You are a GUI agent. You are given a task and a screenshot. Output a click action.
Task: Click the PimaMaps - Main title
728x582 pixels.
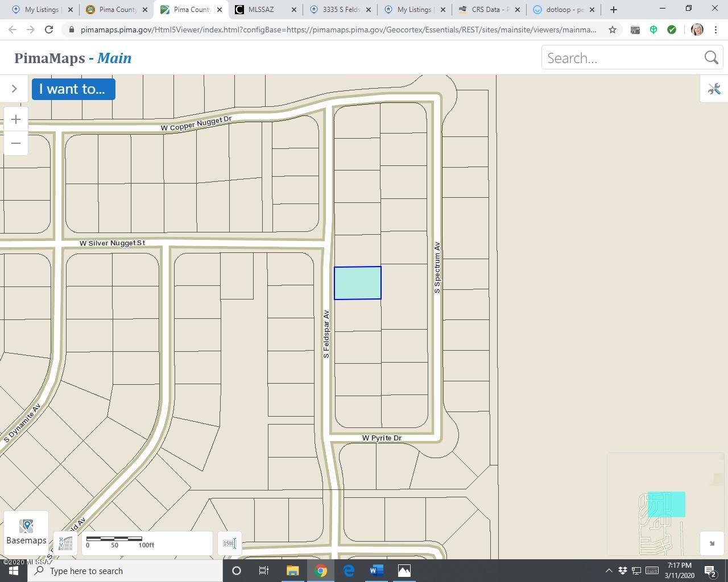pos(73,58)
